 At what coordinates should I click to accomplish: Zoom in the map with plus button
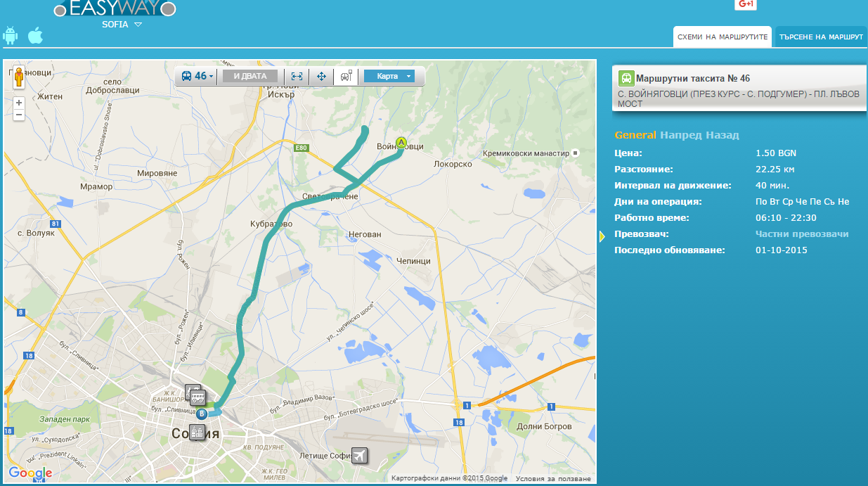click(x=19, y=103)
